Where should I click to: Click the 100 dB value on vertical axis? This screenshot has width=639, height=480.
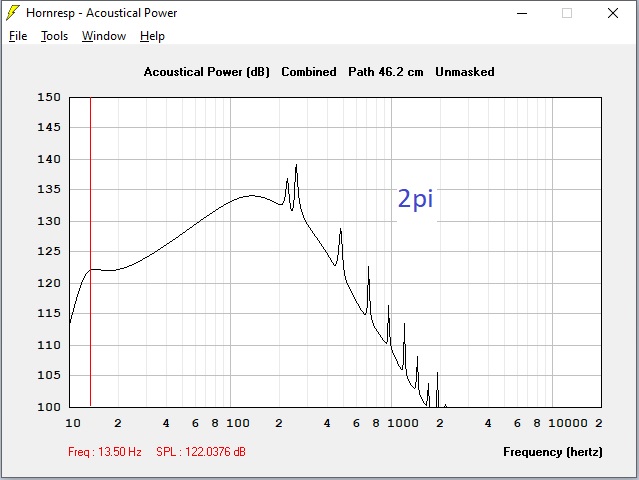49,407
